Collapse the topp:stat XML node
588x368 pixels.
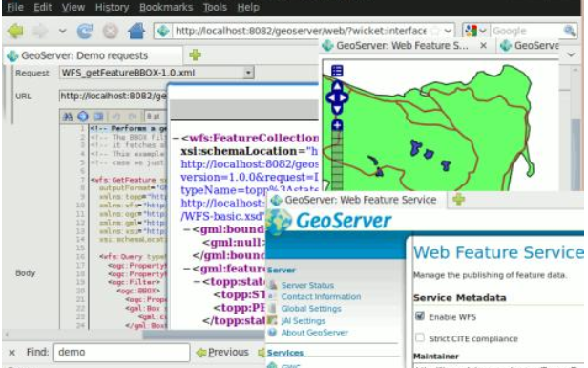(197, 282)
